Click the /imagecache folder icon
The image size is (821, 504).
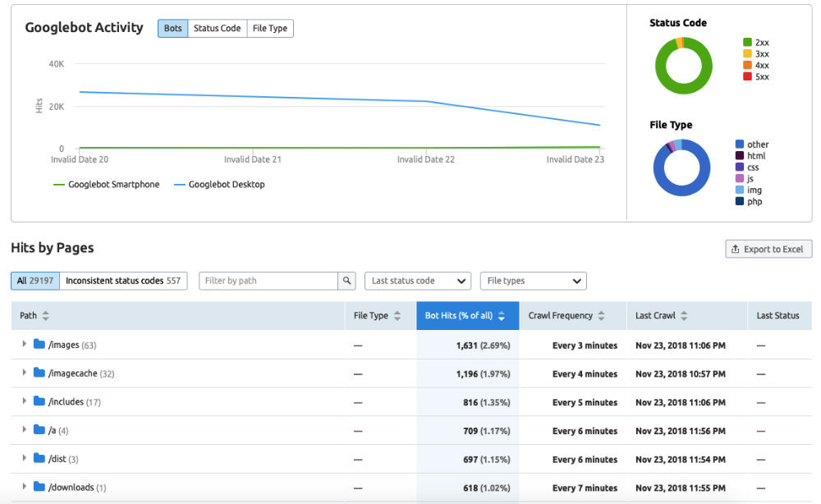pyautogui.click(x=39, y=372)
